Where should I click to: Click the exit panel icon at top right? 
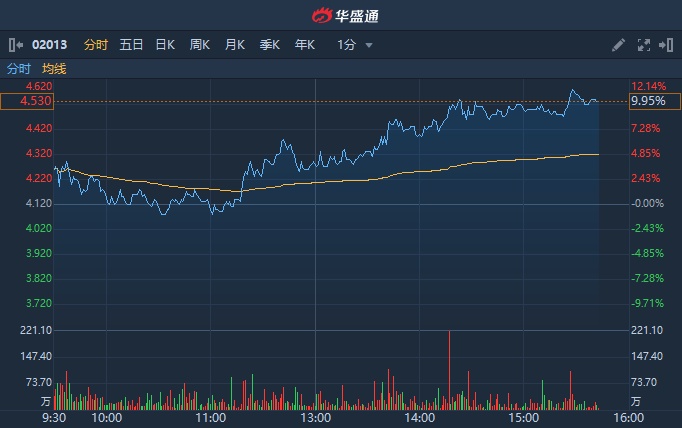665,45
